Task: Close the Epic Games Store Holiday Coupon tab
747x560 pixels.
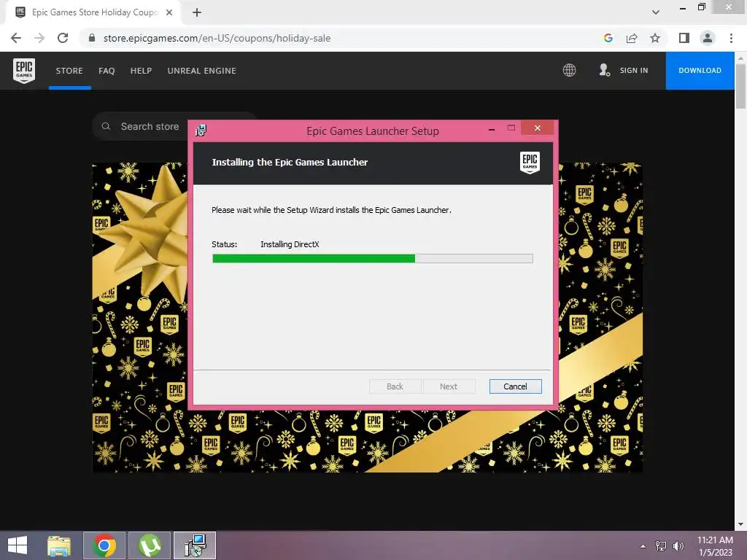Action: [169, 12]
